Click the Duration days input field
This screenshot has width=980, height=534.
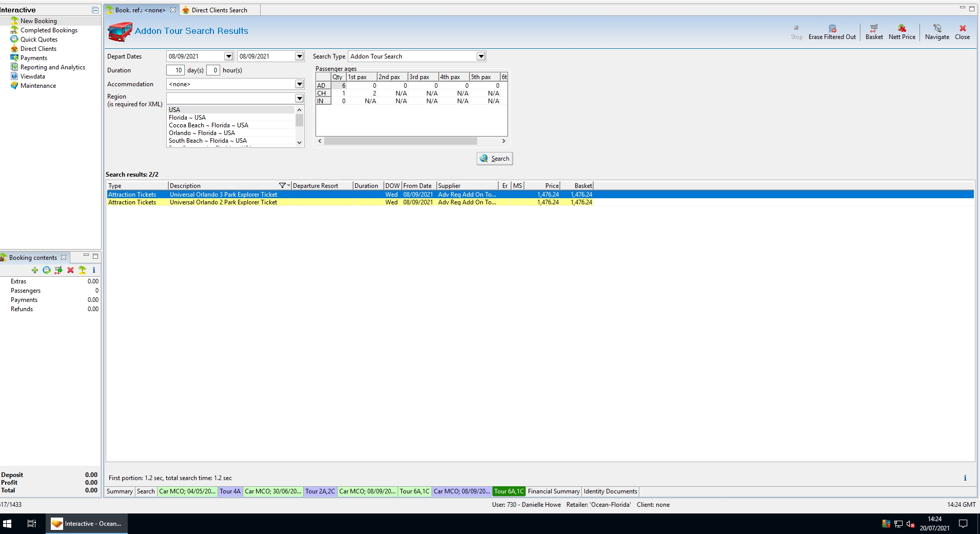pyautogui.click(x=175, y=70)
